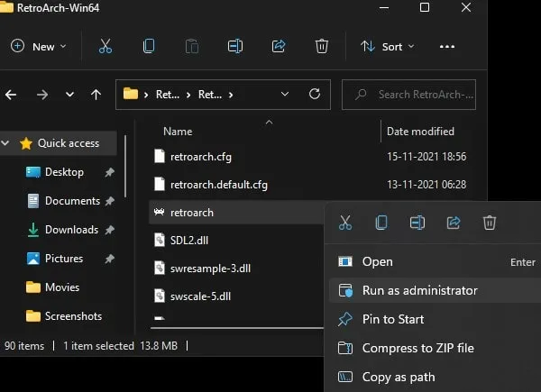Open the Sort dropdown menu

pos(387,46)
